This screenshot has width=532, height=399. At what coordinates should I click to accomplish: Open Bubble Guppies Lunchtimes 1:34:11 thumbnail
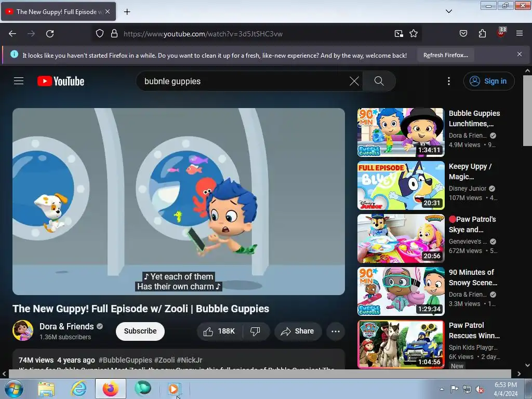click(401, 132)
